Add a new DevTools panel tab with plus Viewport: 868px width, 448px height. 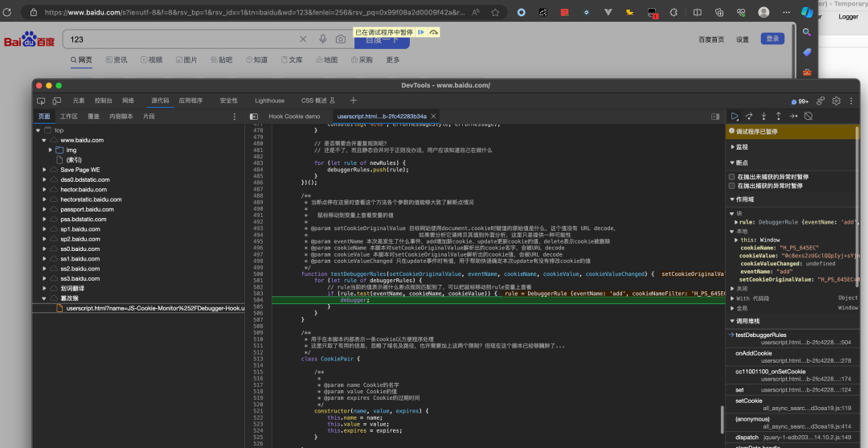click(x=353, y=101)
